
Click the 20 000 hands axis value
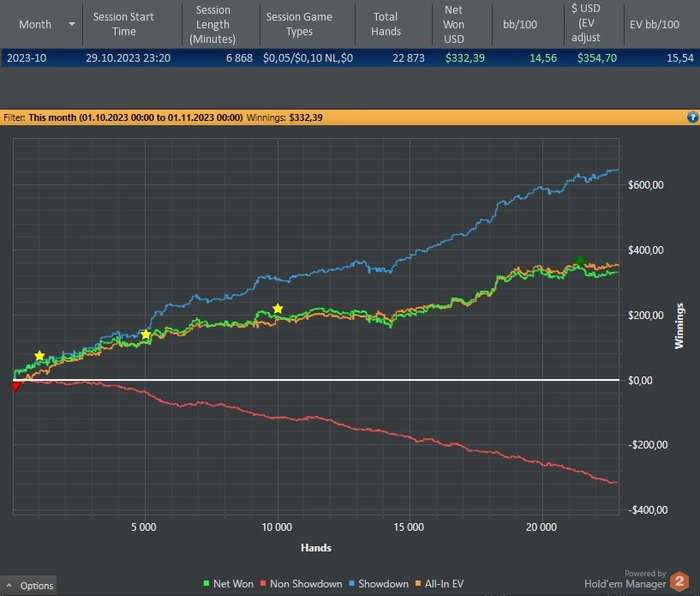pyautogui.click(x=541, y=527)
